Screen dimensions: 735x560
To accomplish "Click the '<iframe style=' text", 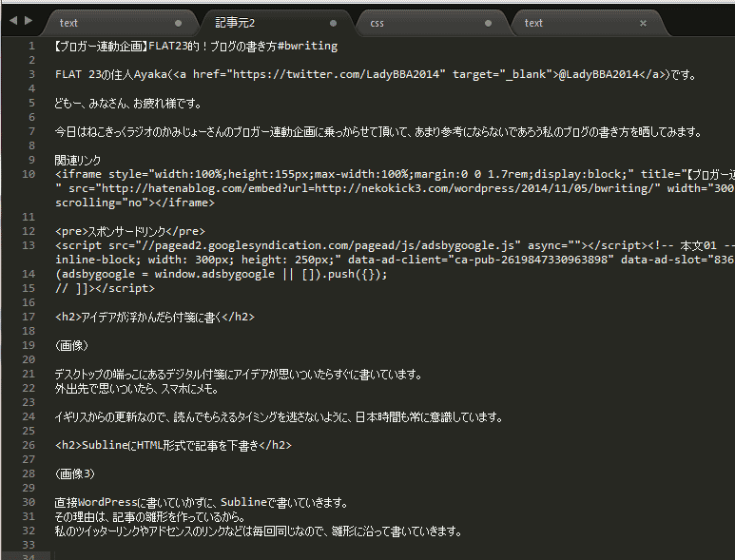I will 101,174.
